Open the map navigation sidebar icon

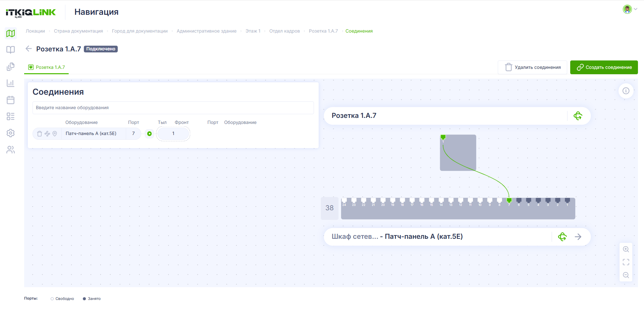(11, 33)
